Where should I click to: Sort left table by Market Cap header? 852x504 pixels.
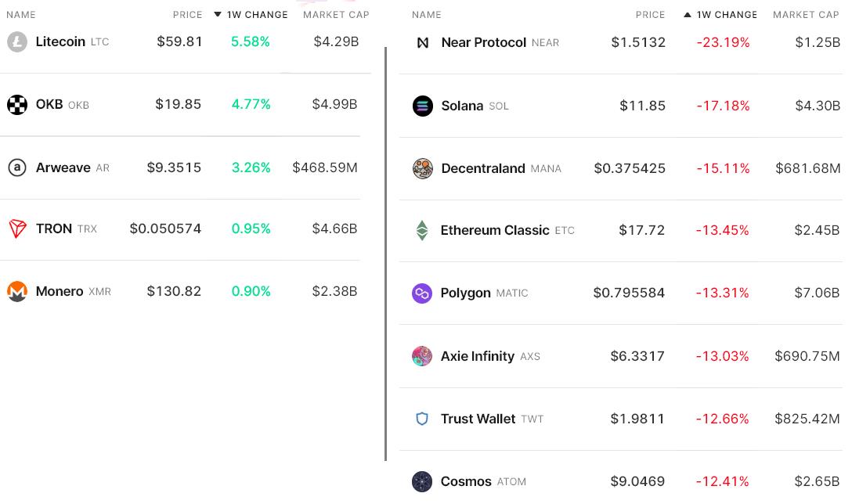[336, 15]
